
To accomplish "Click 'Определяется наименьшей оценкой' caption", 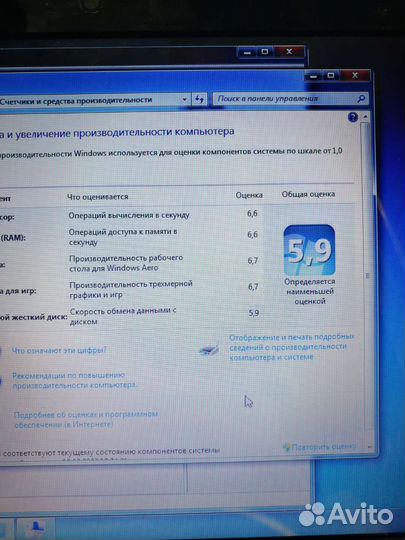I will tap(309, 291).
